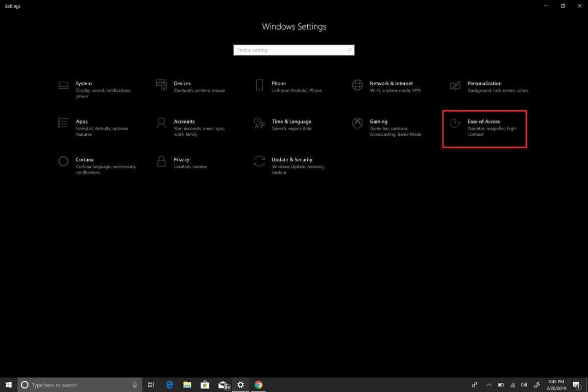This screenshot has width=588, height=392.
Task: Select Time & Language settings
Action: [291, 122]
